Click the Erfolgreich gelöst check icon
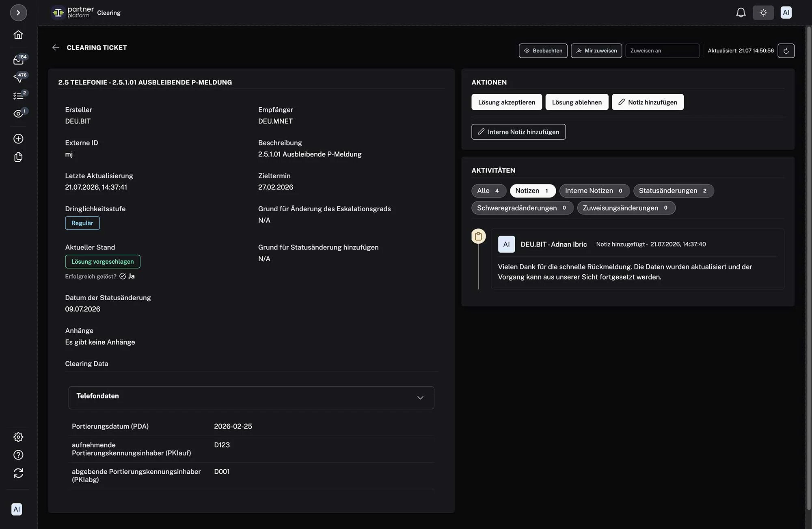812x529 pixels. pos(123,276)
